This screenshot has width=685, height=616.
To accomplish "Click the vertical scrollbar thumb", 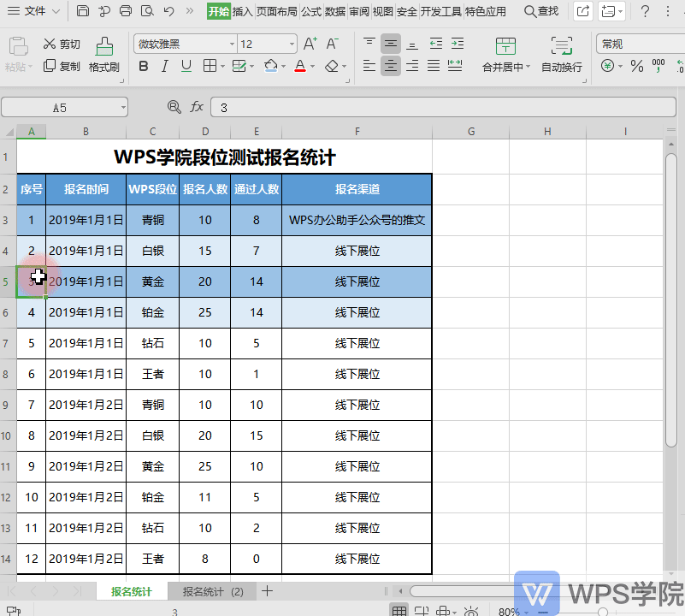I will [x=671, y=300].
